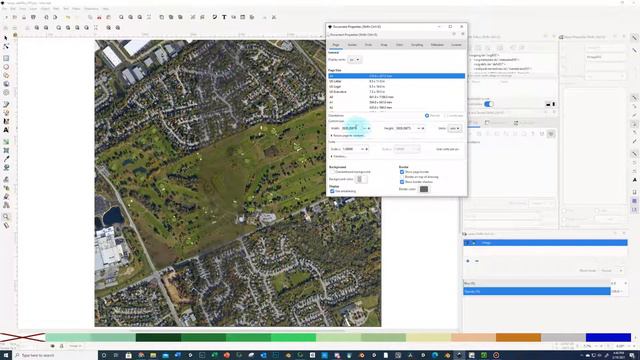Viewport: 640px width, 360px height.
Task: Switch to the Guides tab in Document Properties
Action: (x=352, y=44)
